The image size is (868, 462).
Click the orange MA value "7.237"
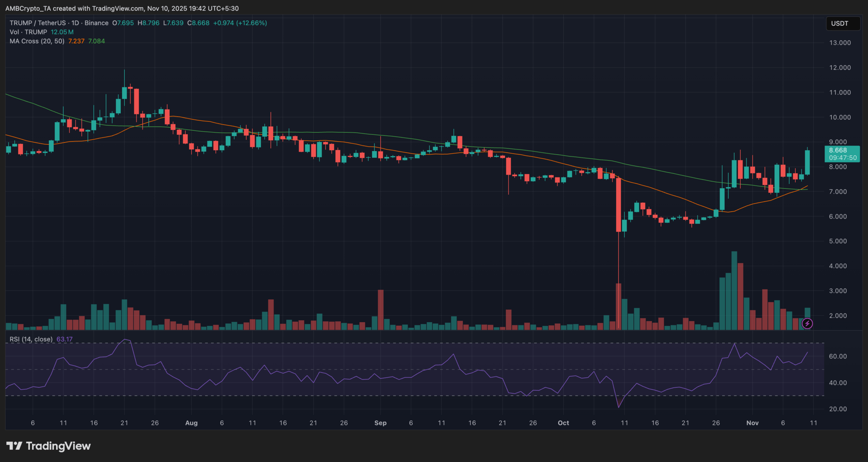point(76,41)
